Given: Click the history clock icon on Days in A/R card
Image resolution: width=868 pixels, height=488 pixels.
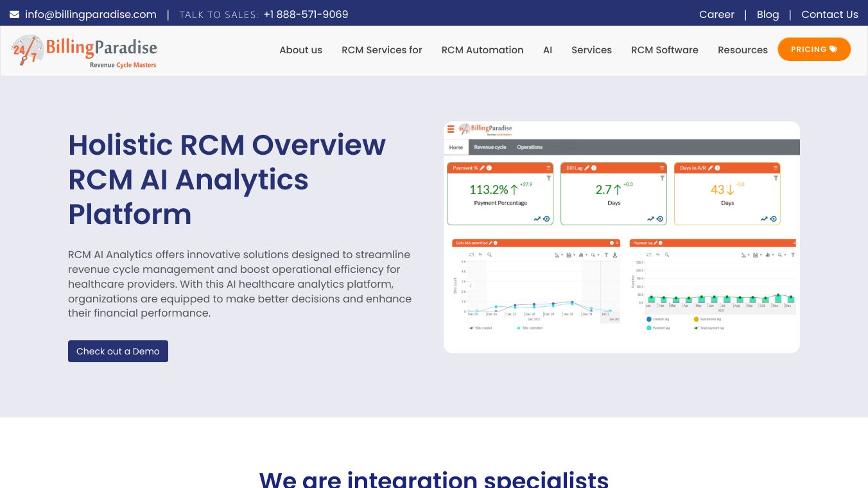Looking at the screenshot, I should pyautogui.click(x=774, y=219).
